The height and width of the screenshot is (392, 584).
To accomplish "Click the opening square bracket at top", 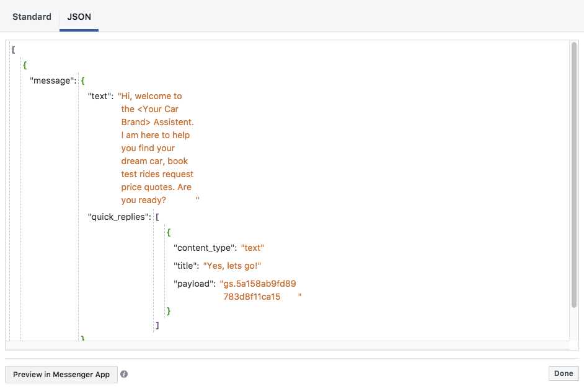I will 13,50.
